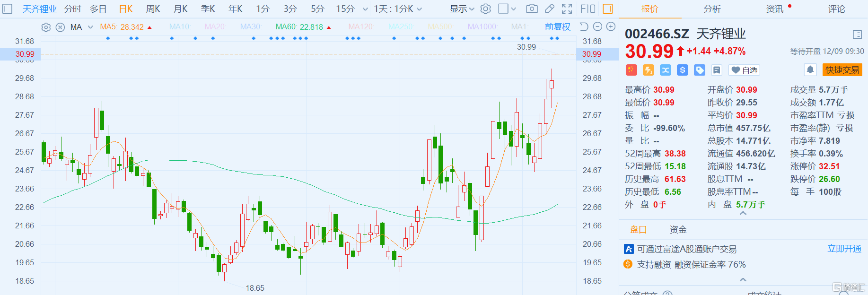The image size is (868, 295).
Task: Set a price alert with bell icon
Action: click(x=810, y=70)
